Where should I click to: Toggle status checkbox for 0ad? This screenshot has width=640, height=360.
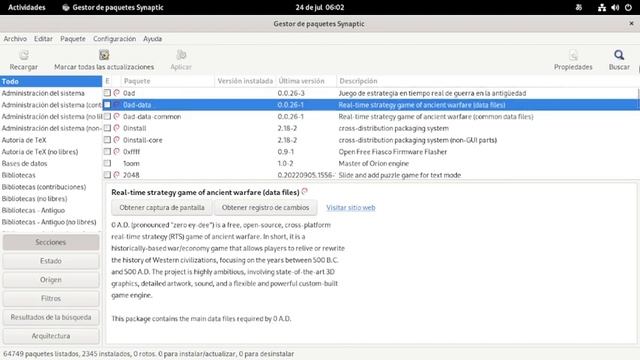[107, 93]
